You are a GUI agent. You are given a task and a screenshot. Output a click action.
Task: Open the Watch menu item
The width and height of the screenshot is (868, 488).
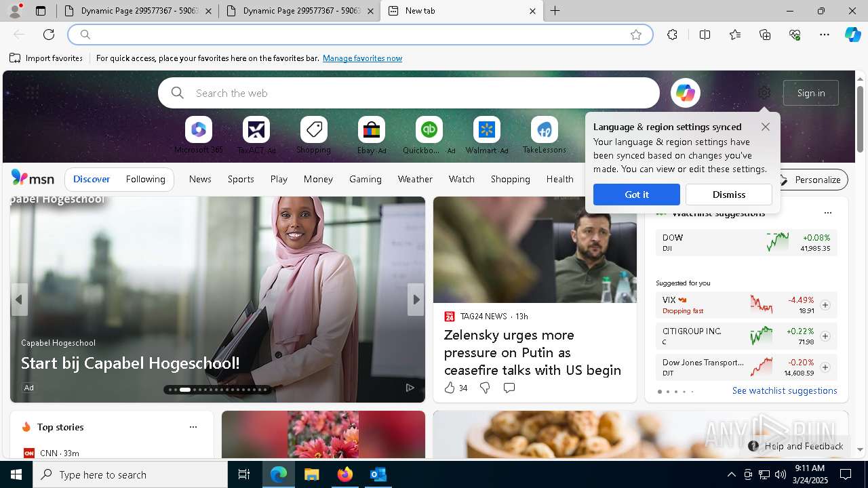tap(462, 180)
